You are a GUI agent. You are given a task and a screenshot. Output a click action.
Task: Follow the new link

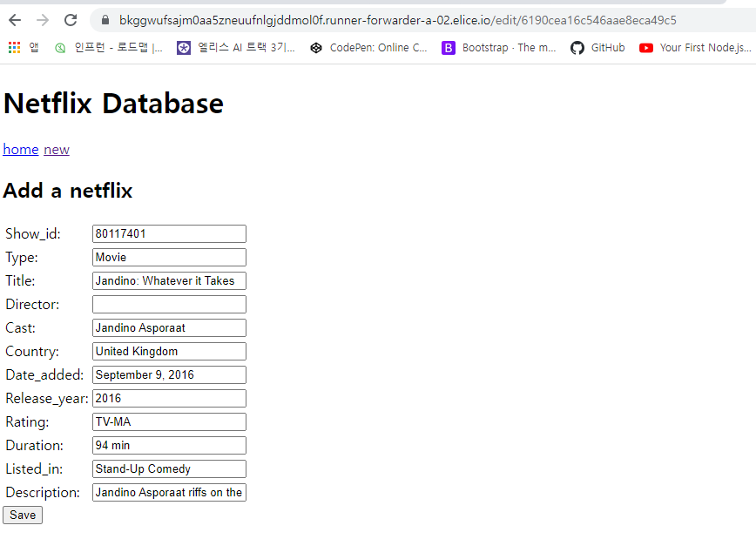pos(57,150)
